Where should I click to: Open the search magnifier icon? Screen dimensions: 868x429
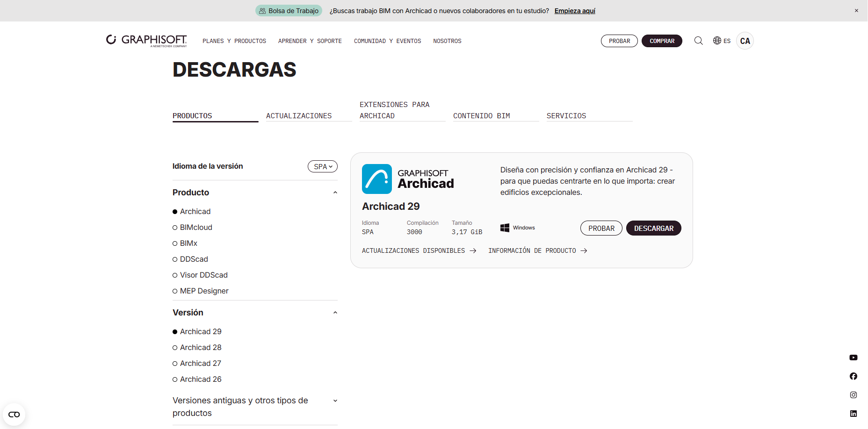tap(698, 41)
